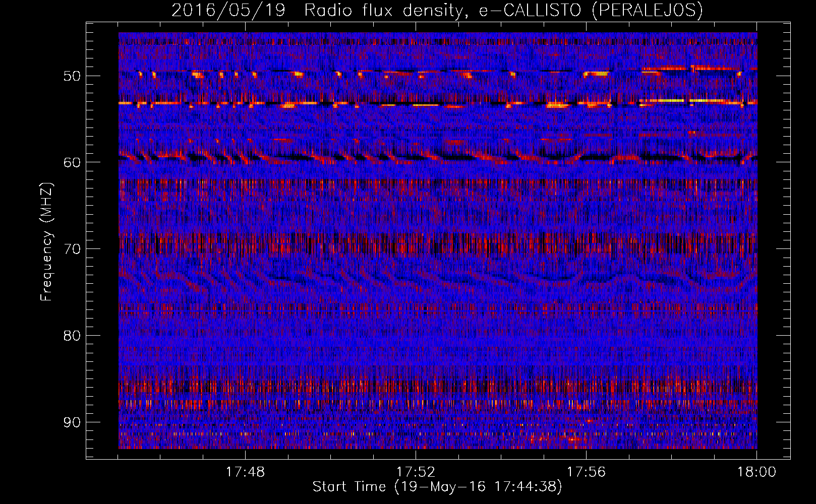The height and width of the screenshot is (504, 816).
Task: Click the 80 frequency tick label
Action: [x=72, y=336]
